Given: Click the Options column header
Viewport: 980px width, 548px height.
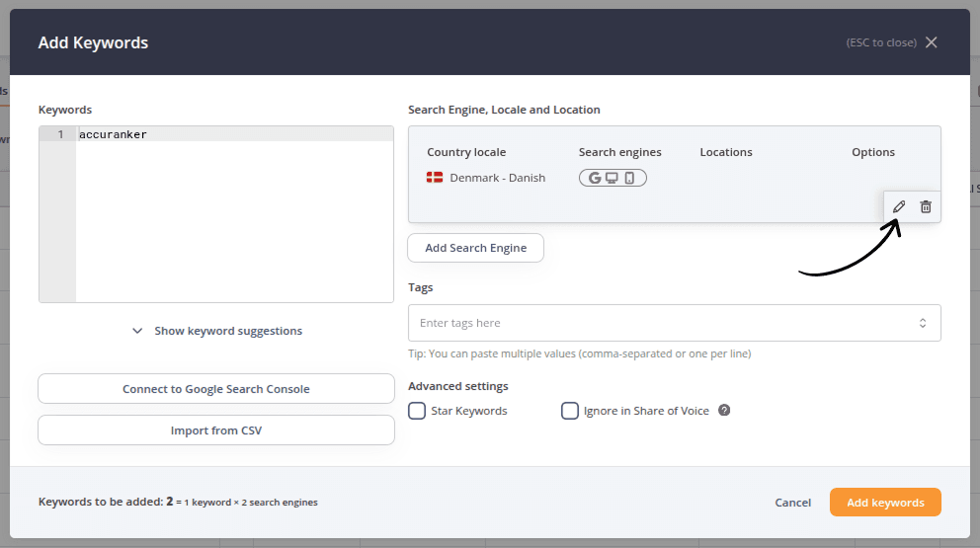Looking at the screenshot, I should click(x=873, y=152).
